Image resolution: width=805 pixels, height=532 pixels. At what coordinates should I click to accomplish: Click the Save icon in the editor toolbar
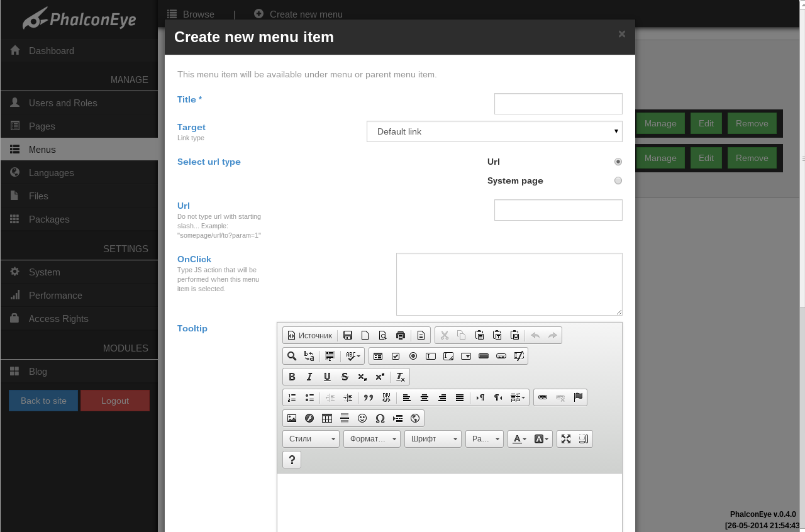coord(348,335)
